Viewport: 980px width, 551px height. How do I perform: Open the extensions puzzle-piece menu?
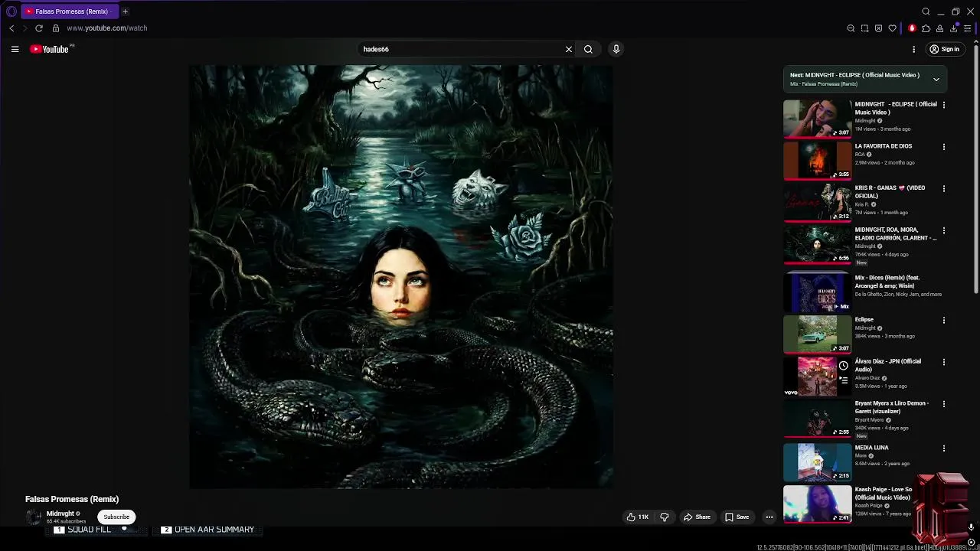click(926, 28)
